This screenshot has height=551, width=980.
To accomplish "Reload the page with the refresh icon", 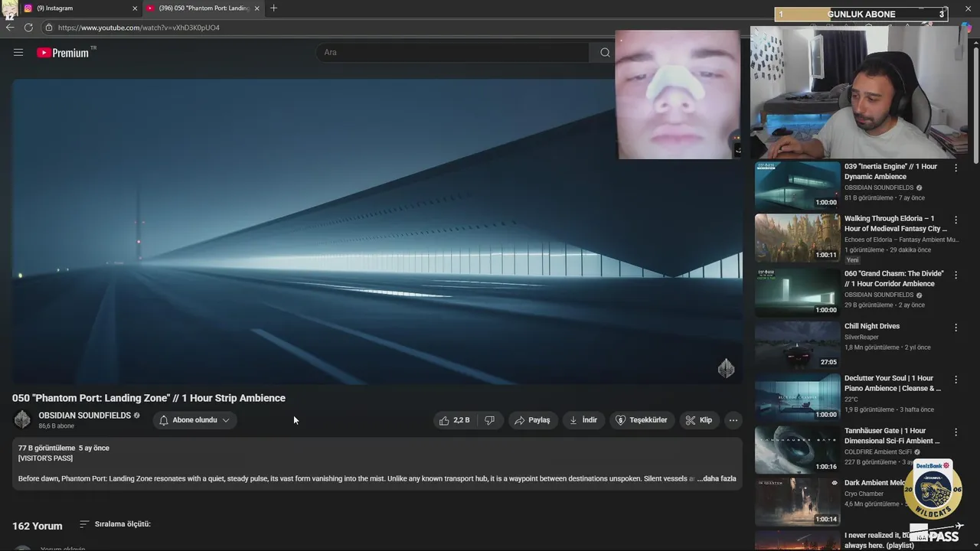I will click(x=28, y=28).
